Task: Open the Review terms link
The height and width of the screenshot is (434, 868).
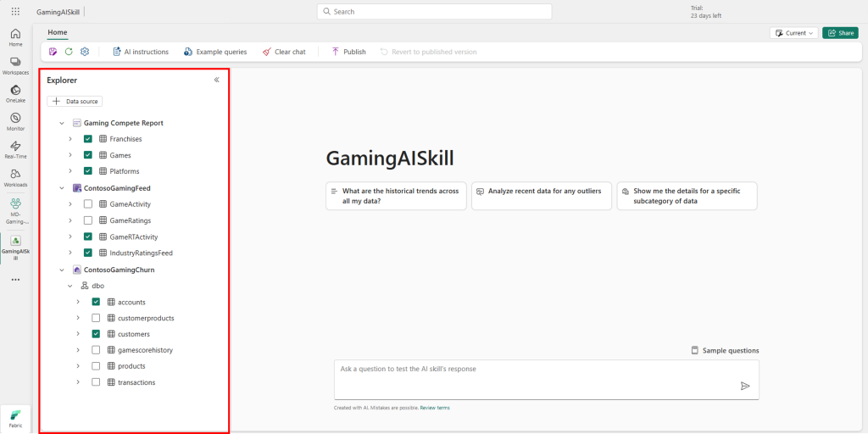Action: (435, 408)
